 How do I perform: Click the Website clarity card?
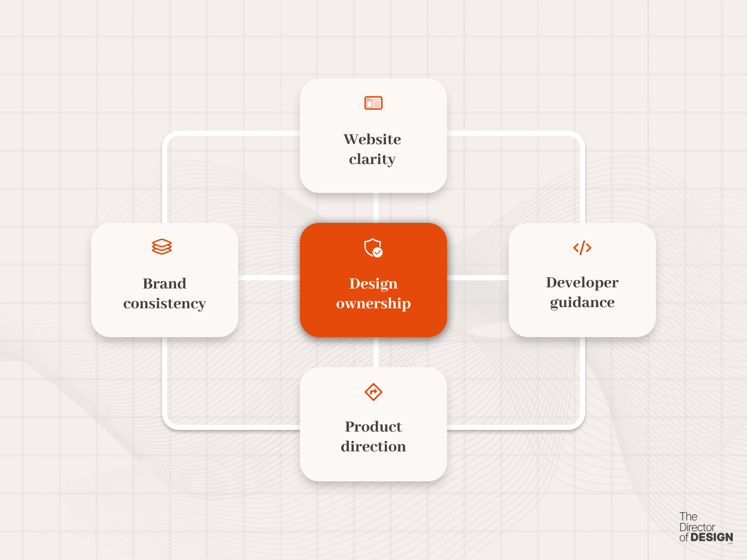373,136
